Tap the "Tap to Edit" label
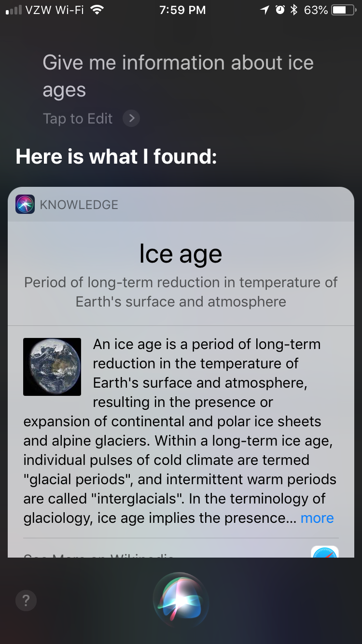 click(78, 118)
